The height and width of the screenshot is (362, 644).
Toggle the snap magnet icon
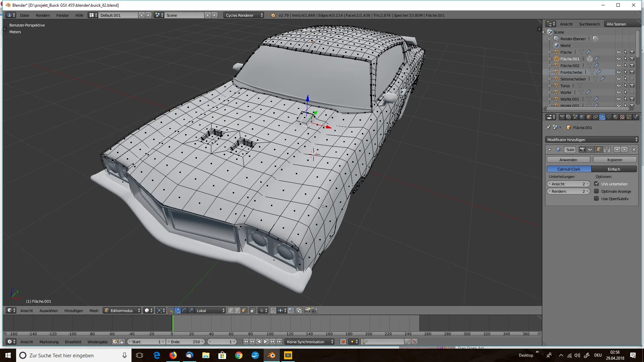tap(273, 310)
